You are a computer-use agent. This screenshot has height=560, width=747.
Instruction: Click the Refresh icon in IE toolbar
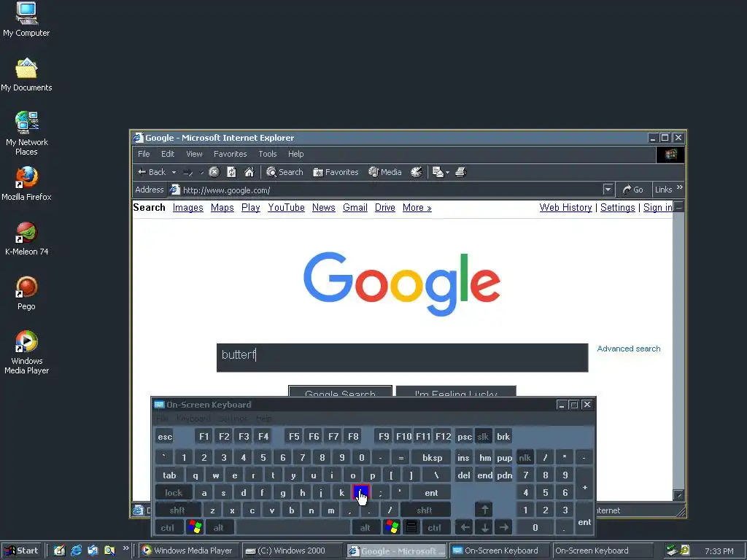click(231, 172)
